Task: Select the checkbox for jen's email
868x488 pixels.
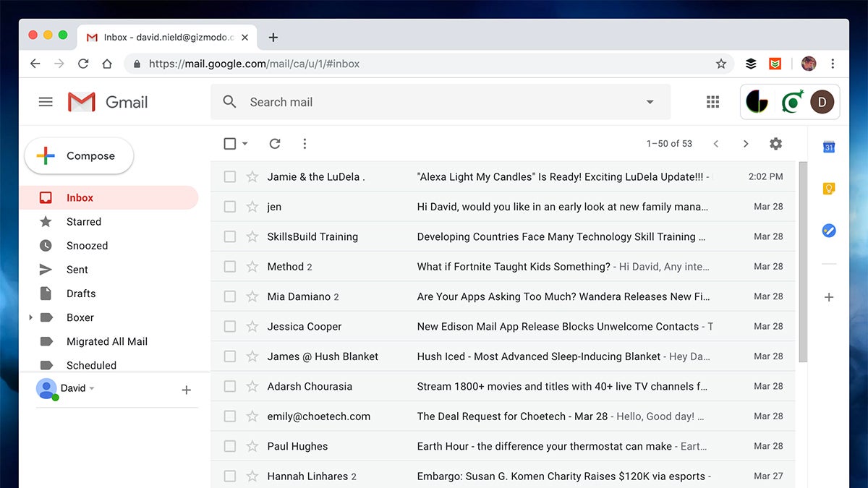Action: (229, 206)
